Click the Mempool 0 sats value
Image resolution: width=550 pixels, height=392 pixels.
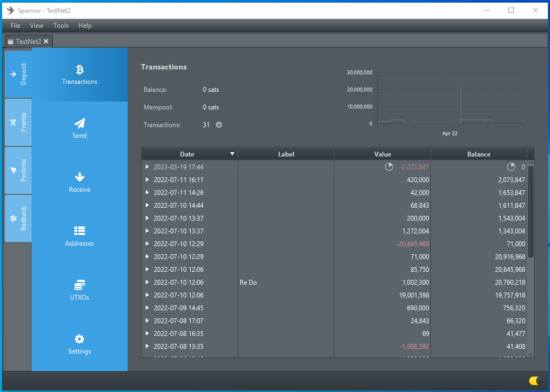pos(211,107)
